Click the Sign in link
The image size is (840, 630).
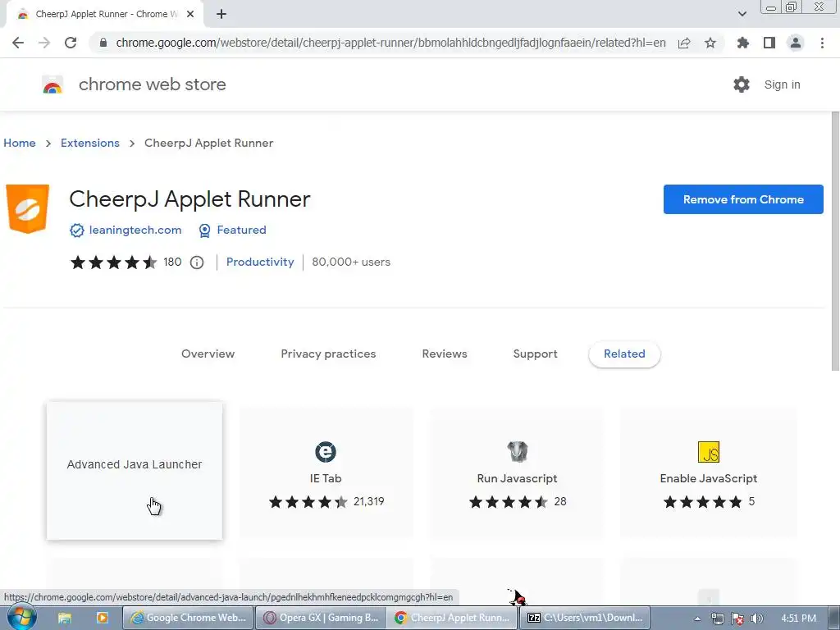pyautogui.click(x=782, y=84)
